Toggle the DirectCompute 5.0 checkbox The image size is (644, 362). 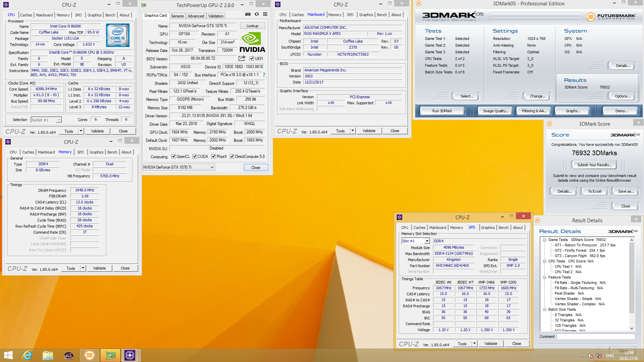coord(232,157)
